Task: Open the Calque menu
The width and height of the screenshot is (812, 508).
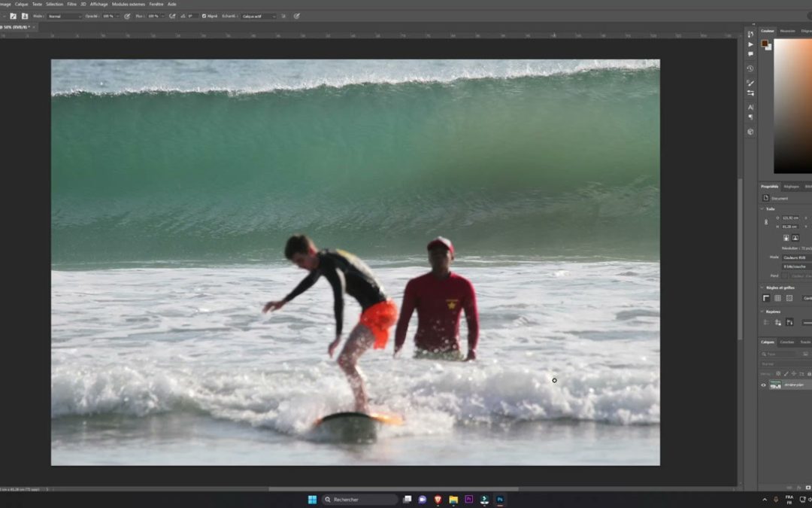Action: [21, 5]
